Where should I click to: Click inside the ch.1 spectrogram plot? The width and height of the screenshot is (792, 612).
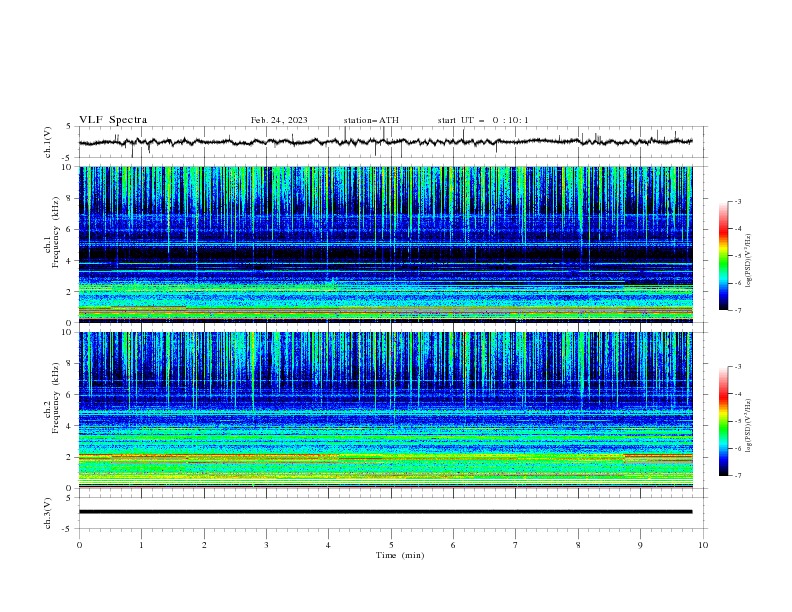tap(385, 244)
